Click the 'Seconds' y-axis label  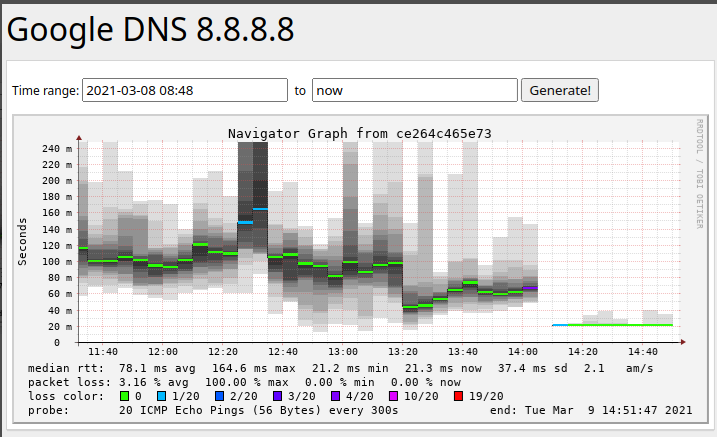click(x=22, y=242)
